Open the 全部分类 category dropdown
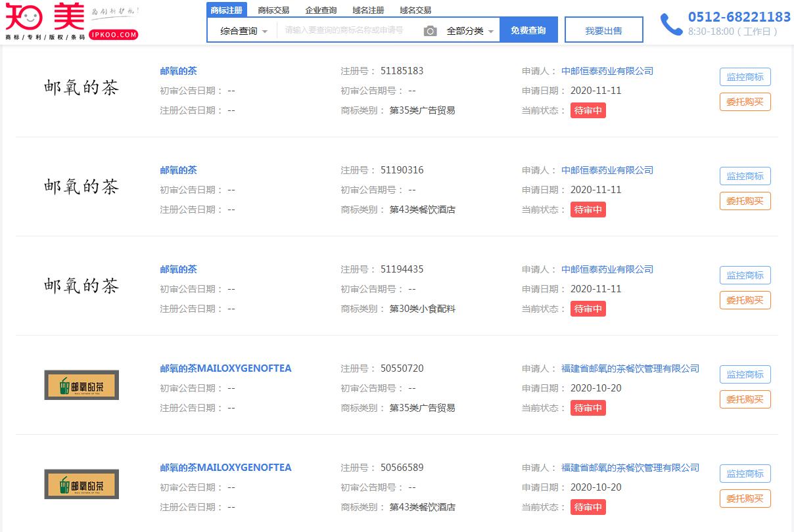Screen dimensions: 794x532 pos(470,31)
